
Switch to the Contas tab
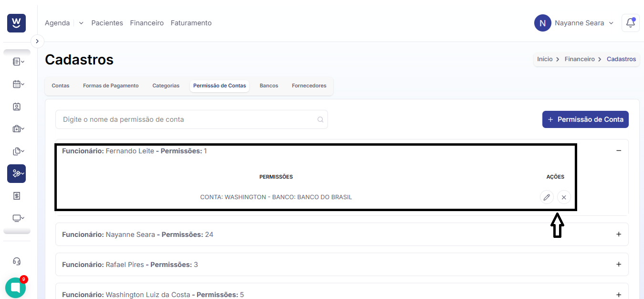tap(61, 86)
